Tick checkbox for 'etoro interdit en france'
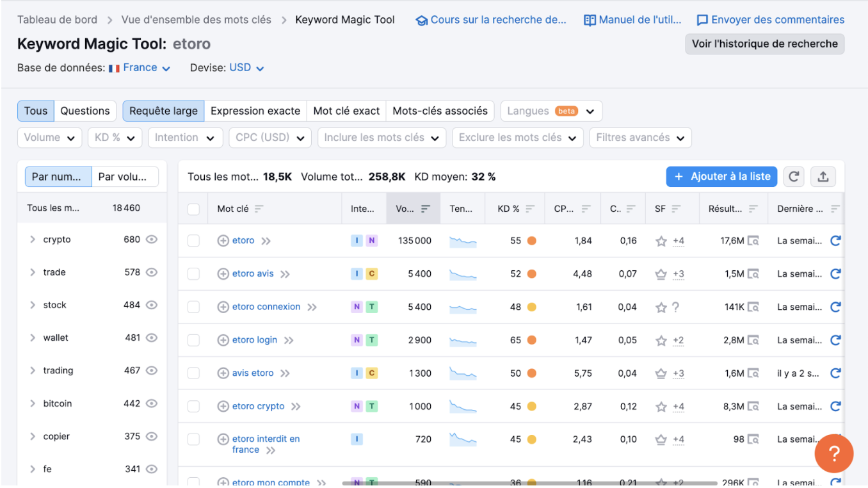 pyautogui.click(x=193, y=439)
